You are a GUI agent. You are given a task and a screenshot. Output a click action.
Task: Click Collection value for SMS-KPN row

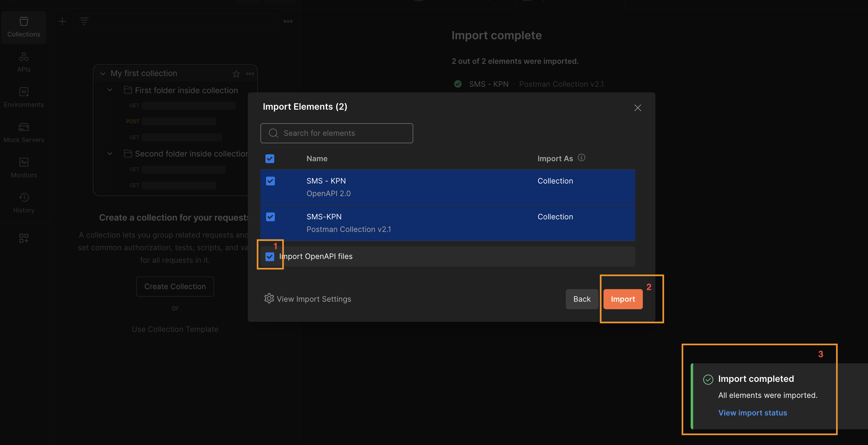click(x=555, y=217)
